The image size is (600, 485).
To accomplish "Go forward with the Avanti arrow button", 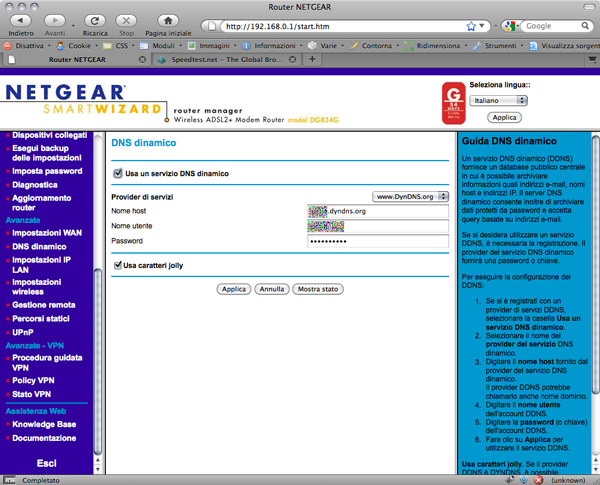I will (55, 21).
